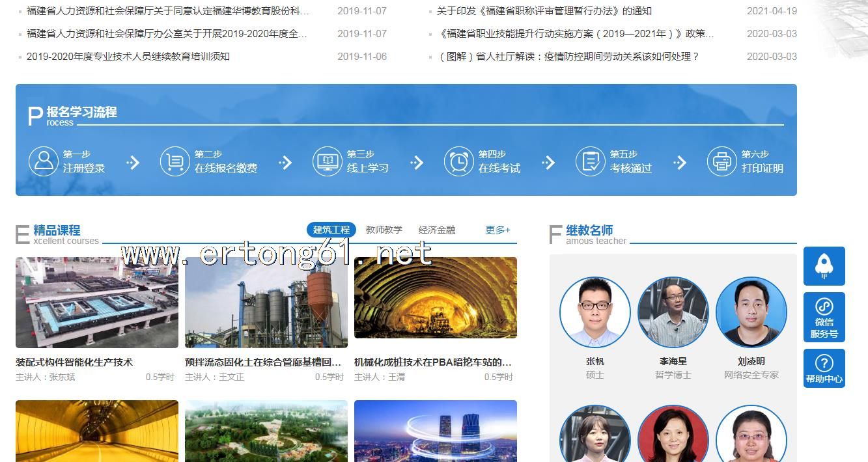This screenshot has height=462, width=868.
Task: Switch to the 建筑工程 course tab
Action: [x=331, y=230]
